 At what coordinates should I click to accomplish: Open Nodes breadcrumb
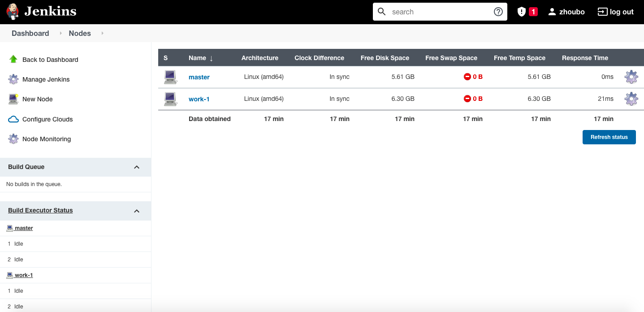pyautogui.click(x=80, y=33)
